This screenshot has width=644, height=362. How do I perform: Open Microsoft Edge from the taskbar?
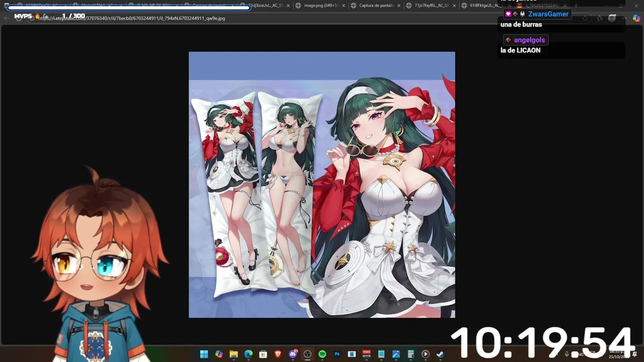click(x=249, y=354)
